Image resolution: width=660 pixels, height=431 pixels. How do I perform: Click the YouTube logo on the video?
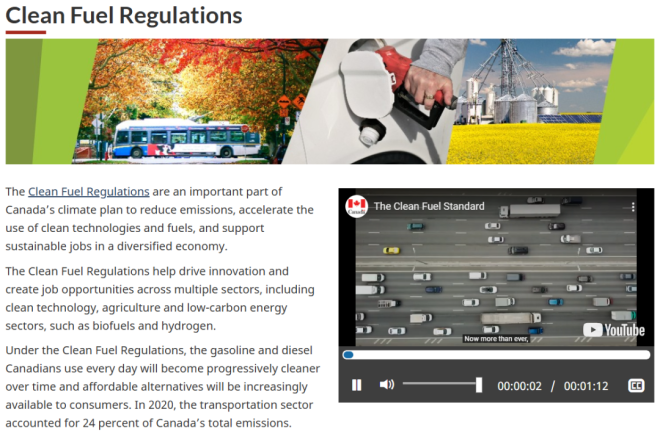click(613, 330)
